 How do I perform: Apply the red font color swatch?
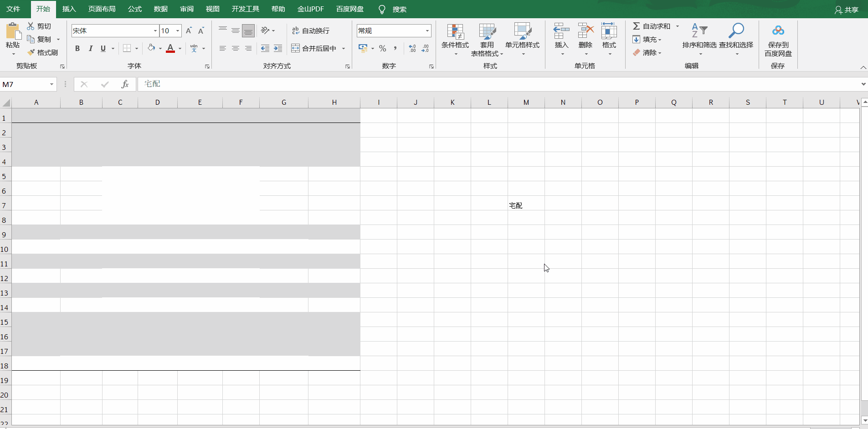[x=170, y=48]
